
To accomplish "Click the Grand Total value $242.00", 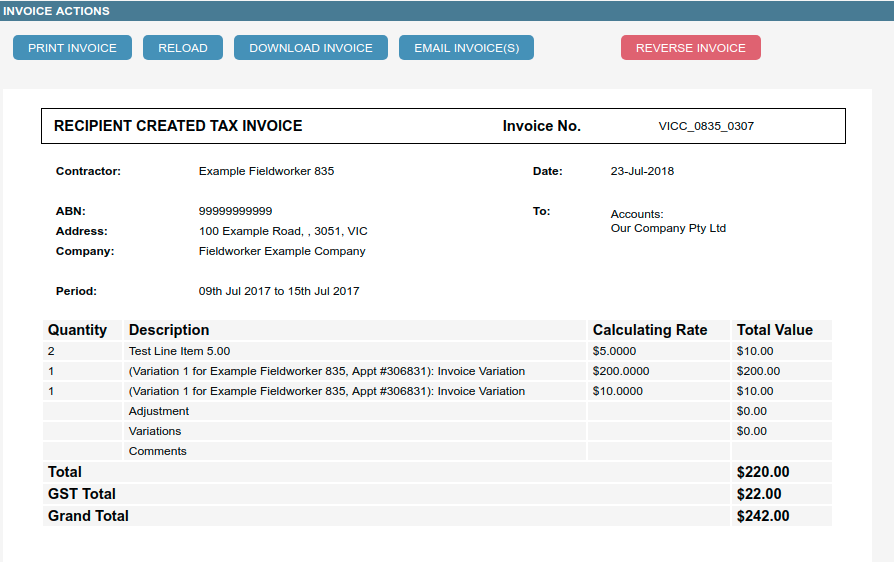I will point(762,516).
